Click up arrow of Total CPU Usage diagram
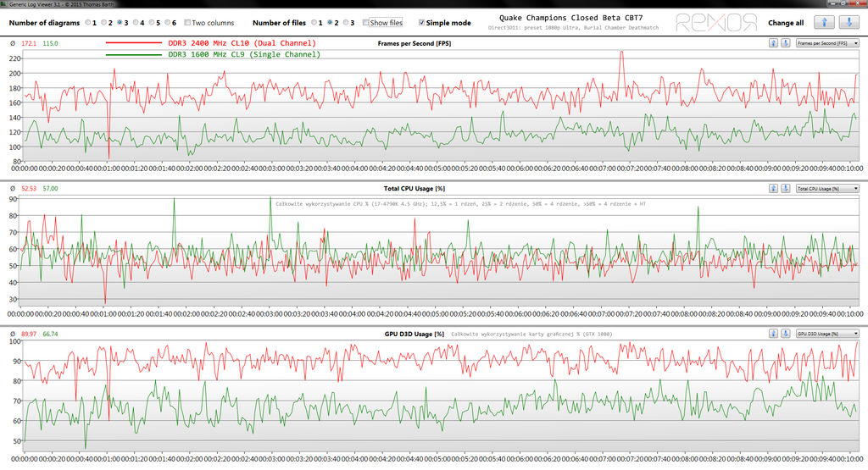Screen dimensions: 868x470 [773, 189]
